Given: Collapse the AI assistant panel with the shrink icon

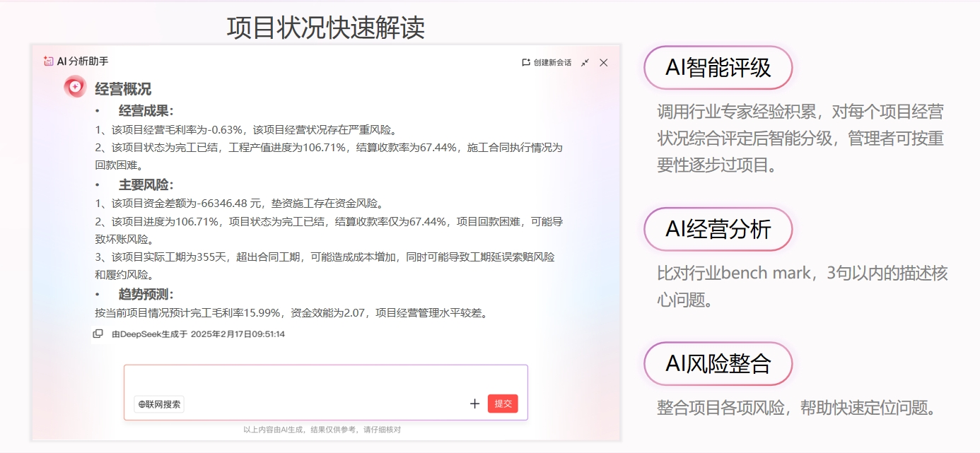Looking at the screenshot, I should (x=585, y=63).
